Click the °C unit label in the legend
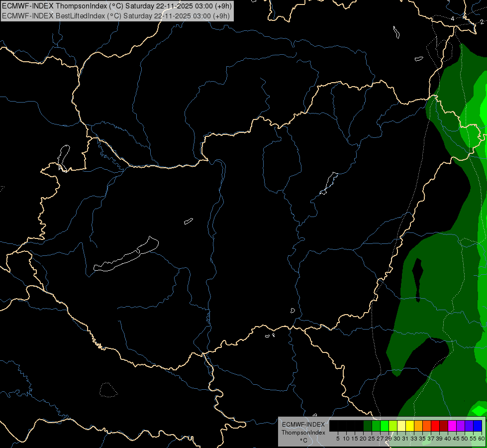 303,441
